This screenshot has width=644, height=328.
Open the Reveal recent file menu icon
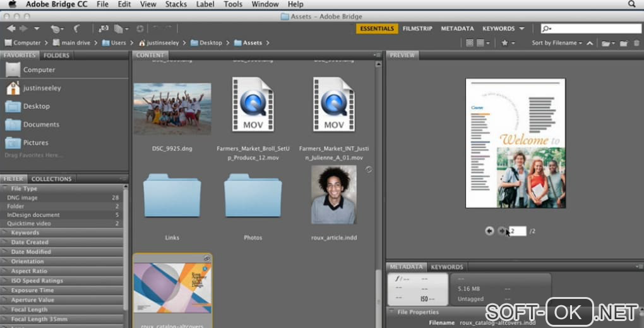click(x=57, y=29)
